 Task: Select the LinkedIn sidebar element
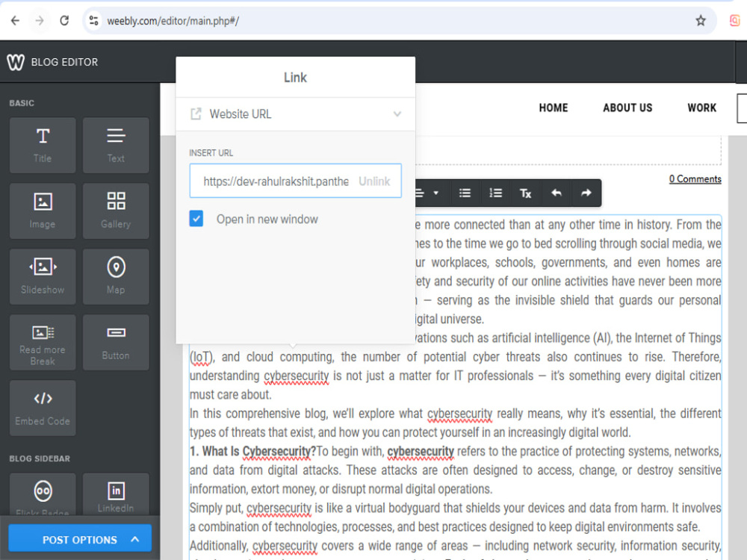point(116,494)
